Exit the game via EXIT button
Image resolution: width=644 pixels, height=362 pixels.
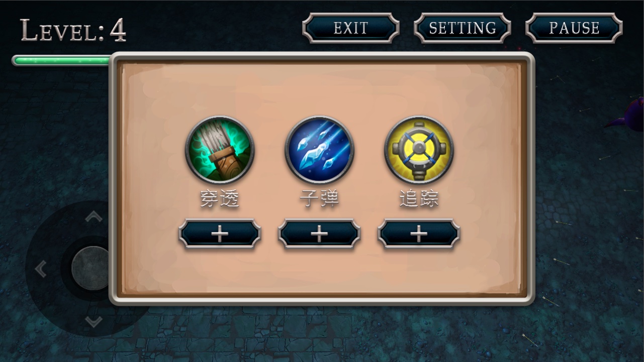[351, 28]
